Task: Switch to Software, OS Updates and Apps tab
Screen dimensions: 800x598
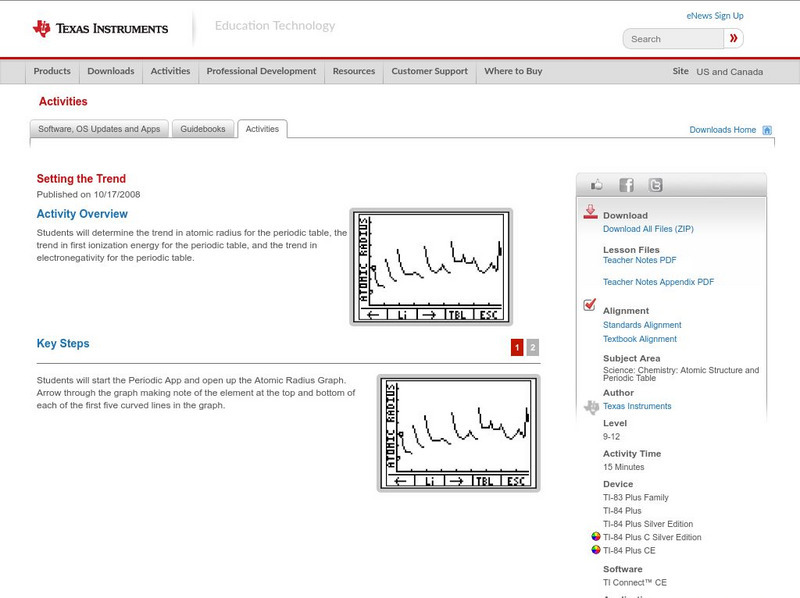Action: [99, 129]
